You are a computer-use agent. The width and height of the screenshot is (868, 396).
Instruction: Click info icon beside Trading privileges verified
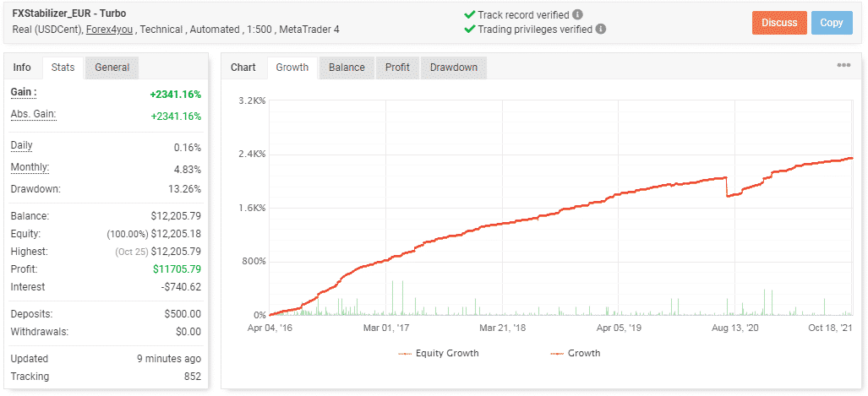click(601, 29)
